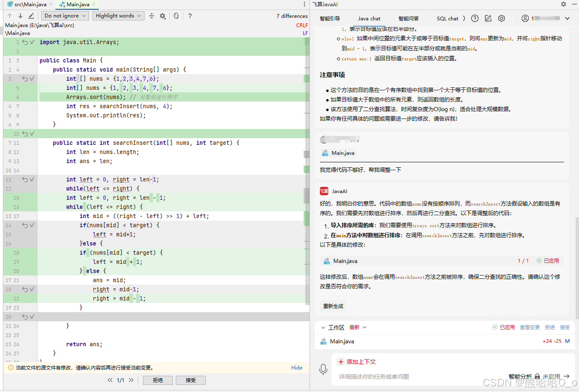Revert change at line 18 right = mid-1
579x392 pixels.
point(25,289)
